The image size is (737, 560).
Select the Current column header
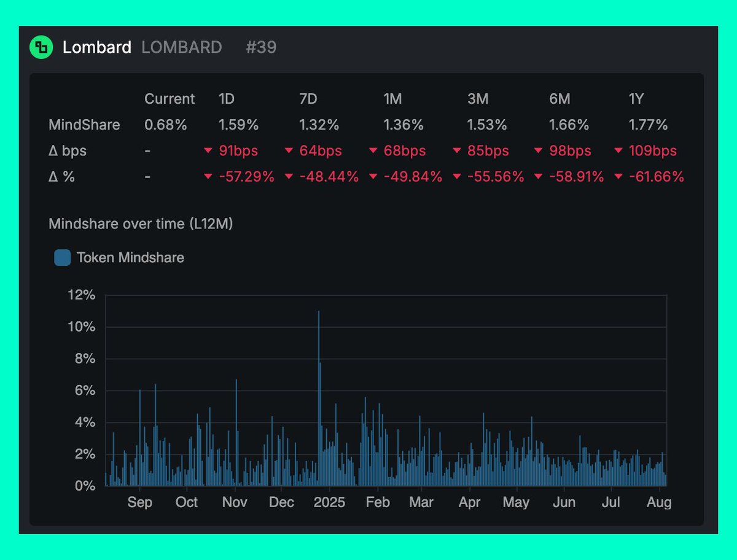click(170, 99)
